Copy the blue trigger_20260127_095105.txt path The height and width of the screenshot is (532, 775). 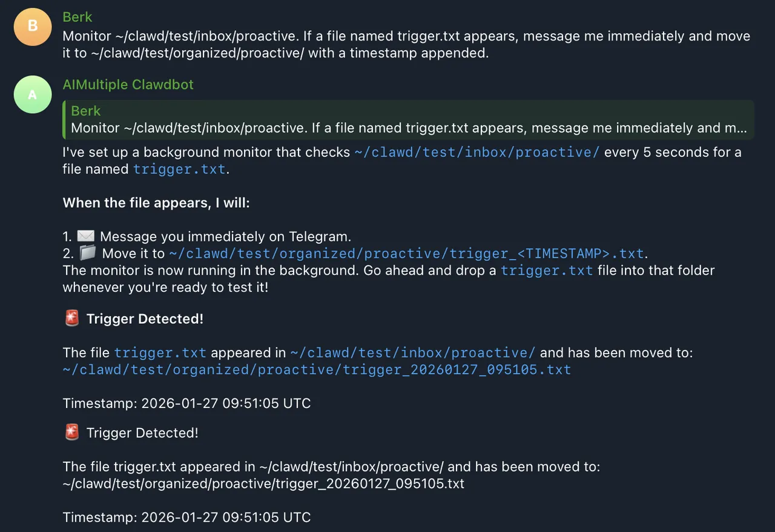(317, 369)
